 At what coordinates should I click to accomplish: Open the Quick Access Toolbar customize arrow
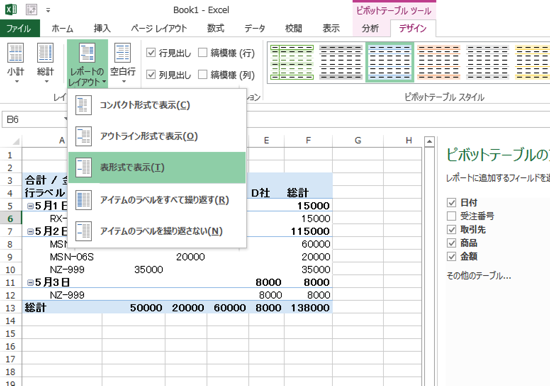[x=48, y=10]
